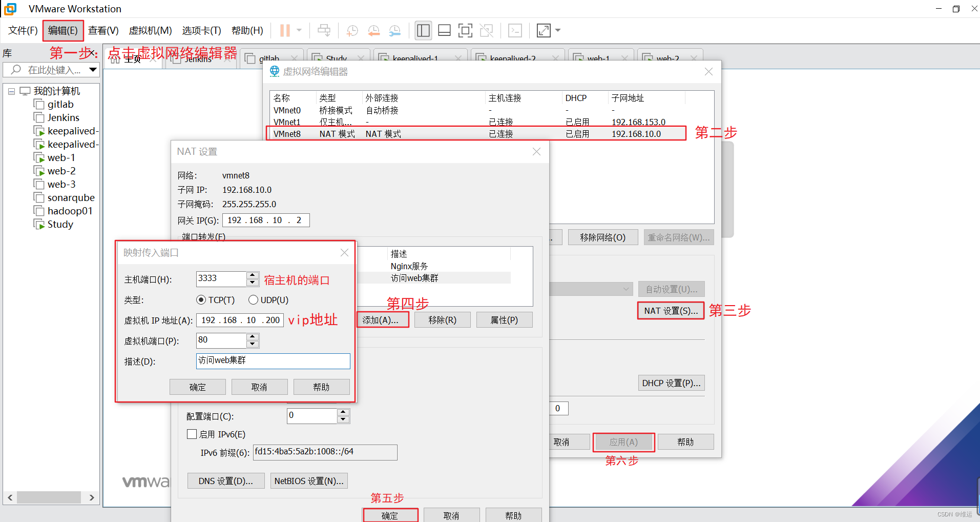Viewport: 980px width, 522px height.
Task: Select web-3 in the library tree
Action: pyautogui.click(x=61, y=185)
